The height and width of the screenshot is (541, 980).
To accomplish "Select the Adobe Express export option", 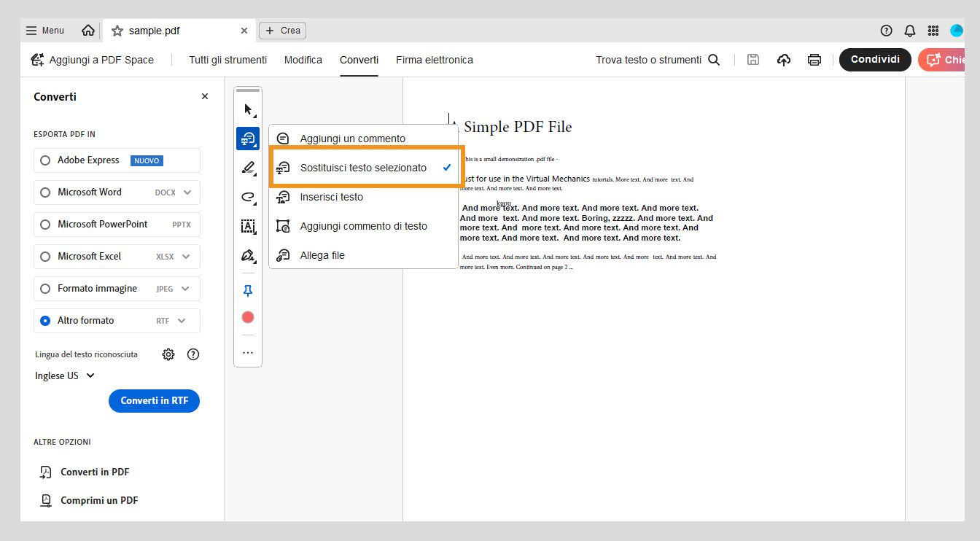I will (45, 160).
